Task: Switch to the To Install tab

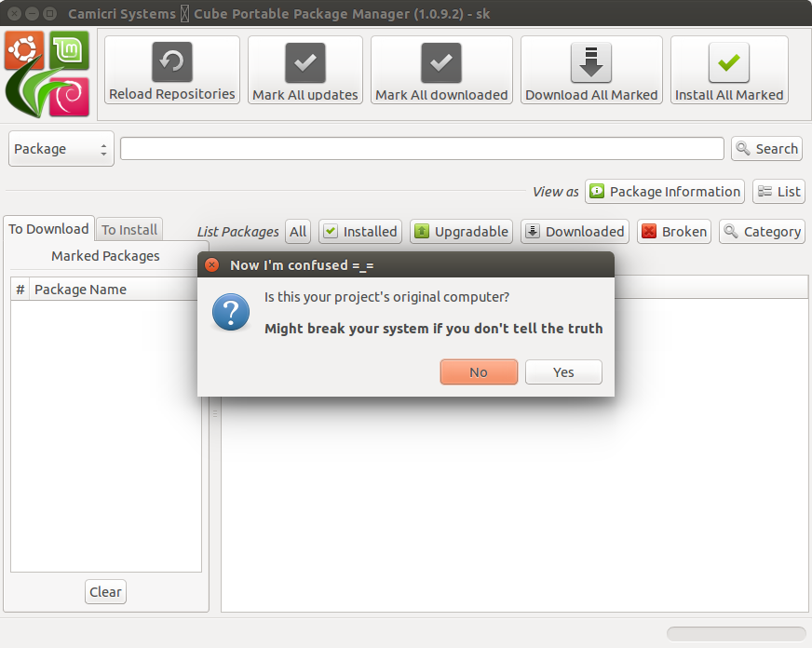Action: [x=129, y=229]
